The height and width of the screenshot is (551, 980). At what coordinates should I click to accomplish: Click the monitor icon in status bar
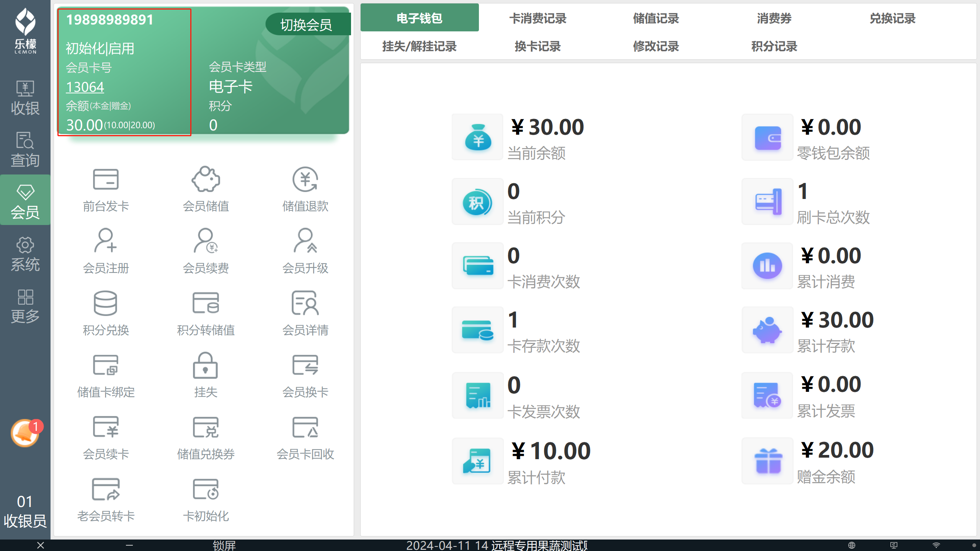(894, 545)
